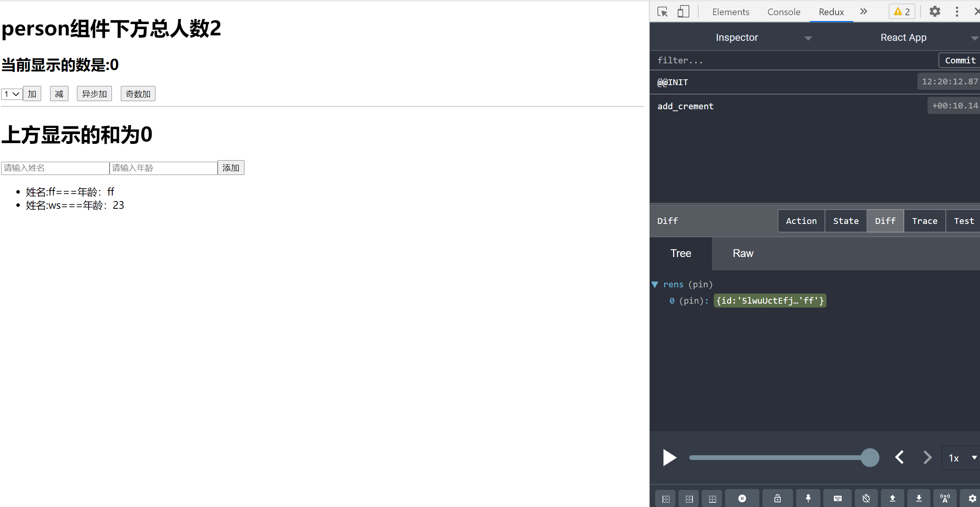Select the Diff view tab
Screen dimensions: 980x507
(885, 221)
